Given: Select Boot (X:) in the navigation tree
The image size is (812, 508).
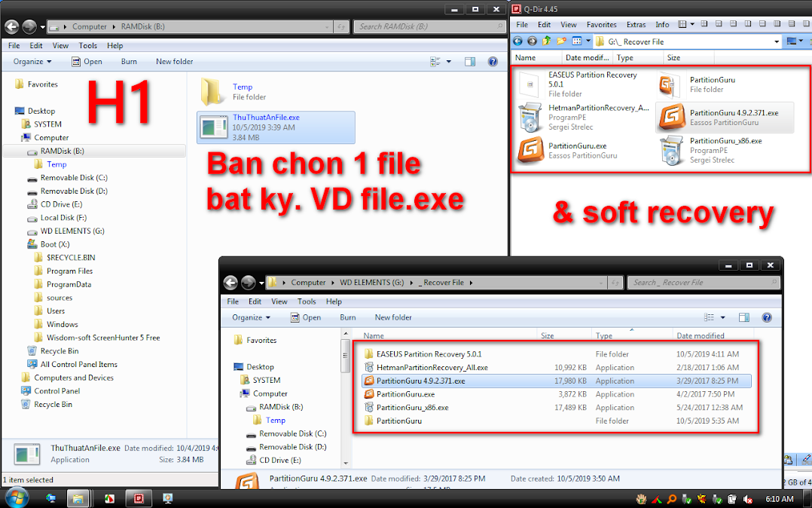Looking at the screenshot, I should (55, 244).
